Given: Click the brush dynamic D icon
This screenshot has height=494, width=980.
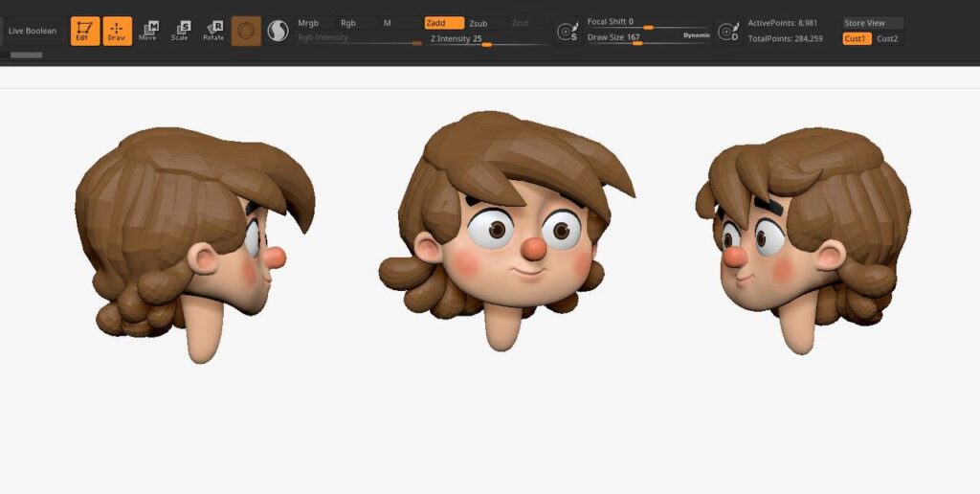Looking at the screenshot, I should 728,32.
